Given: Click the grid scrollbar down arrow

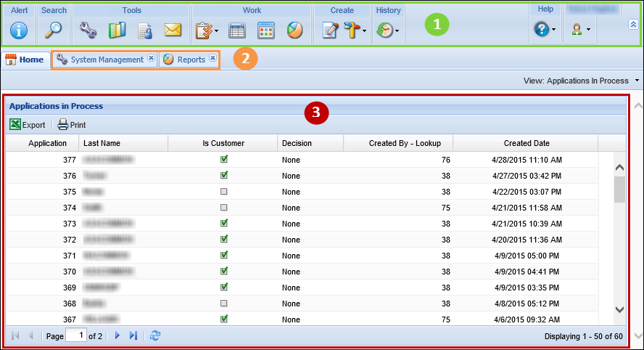Looking at the screenshot, I should 619,309.
